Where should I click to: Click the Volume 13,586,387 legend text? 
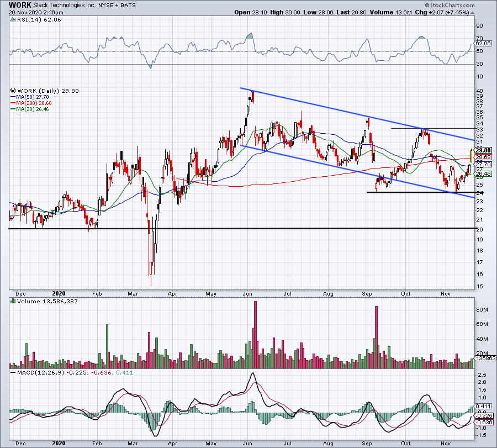tap(47, 301)
